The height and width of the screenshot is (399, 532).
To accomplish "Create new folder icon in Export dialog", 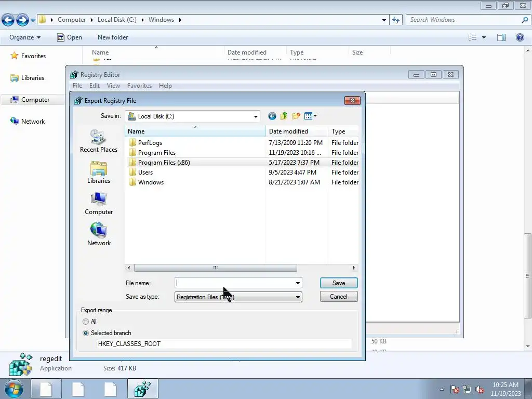I will [x=296, y=116].
